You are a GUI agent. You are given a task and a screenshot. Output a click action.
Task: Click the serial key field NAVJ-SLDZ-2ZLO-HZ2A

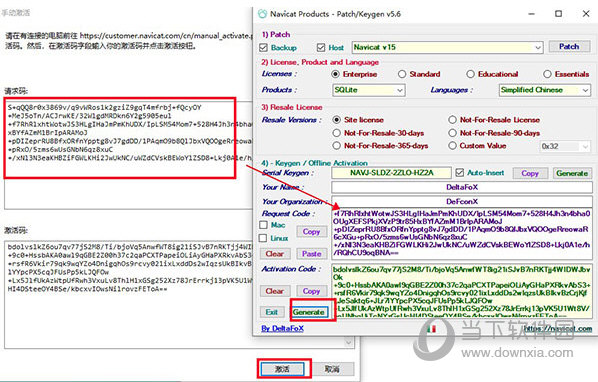pyautogui.click(x=391, y=173)
